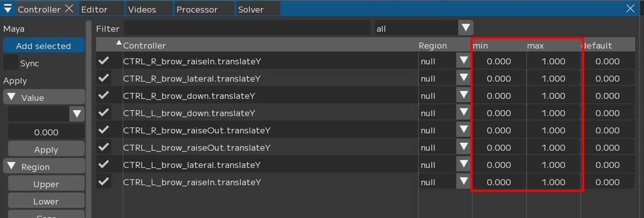The height and width of the screenshot is (218, 644).
Task: Switch to the Solver tab
Action: (251, 9)
